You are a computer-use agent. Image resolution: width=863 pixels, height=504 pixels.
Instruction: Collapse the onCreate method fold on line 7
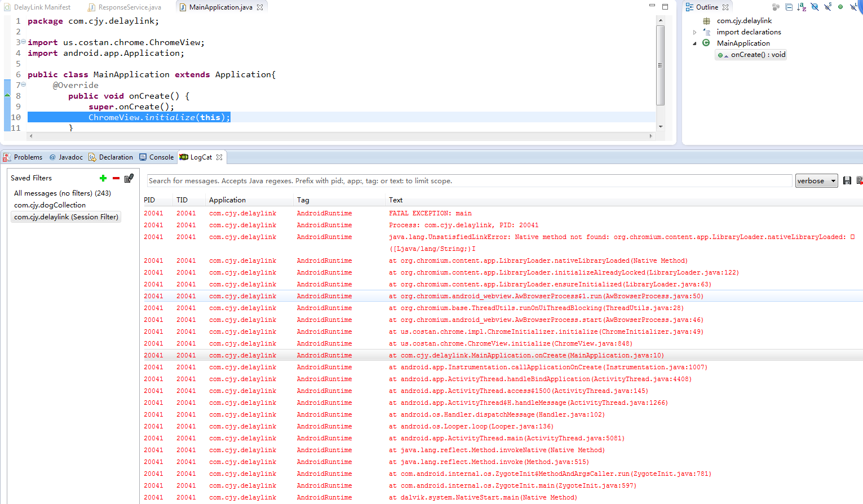[x=23, y=85]
